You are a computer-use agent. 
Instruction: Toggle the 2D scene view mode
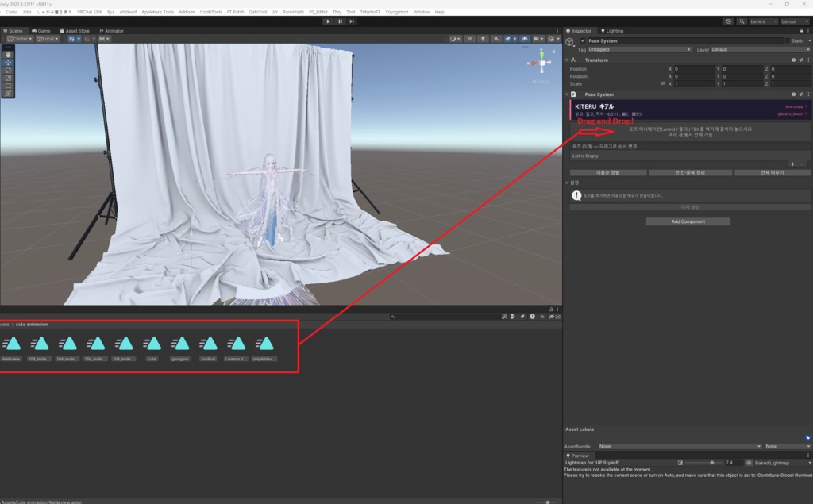pyautogui.click(x=470, y=39)
